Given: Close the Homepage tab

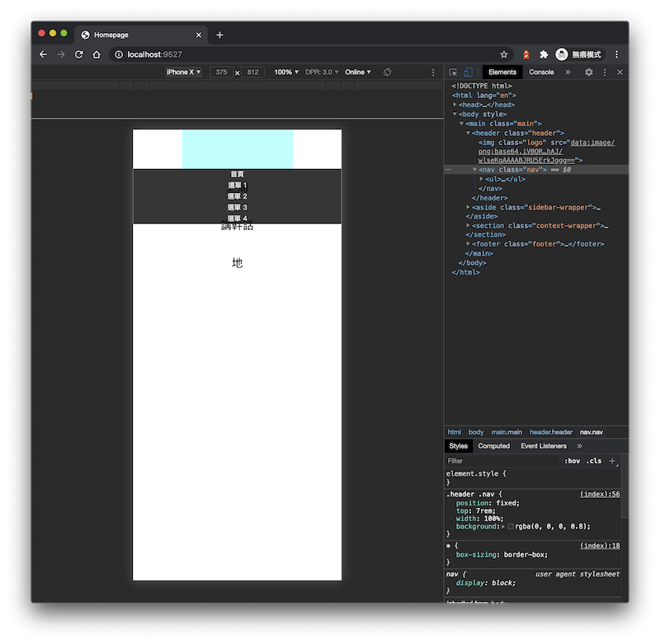Looking at the screenshot, I should click(199, 35).
